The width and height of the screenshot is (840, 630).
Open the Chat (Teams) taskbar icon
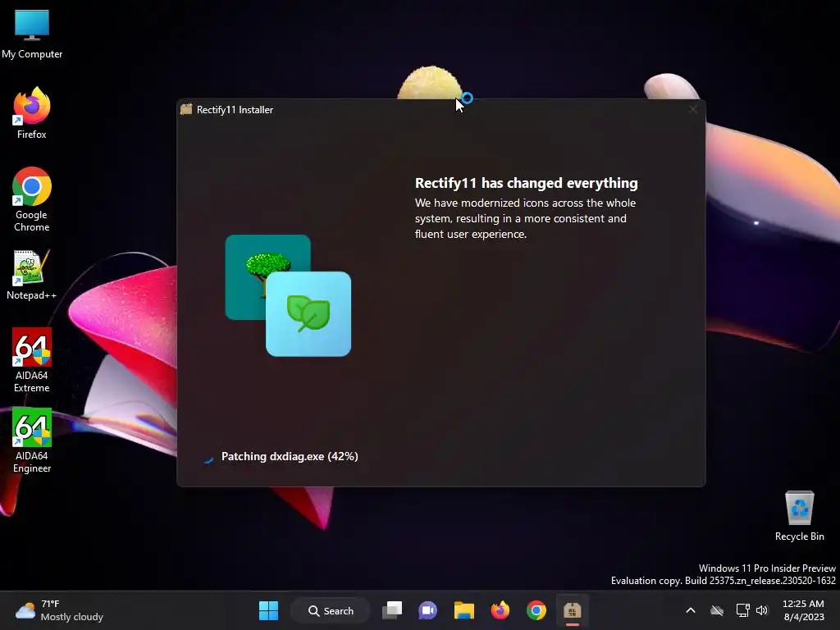[427, 610]
